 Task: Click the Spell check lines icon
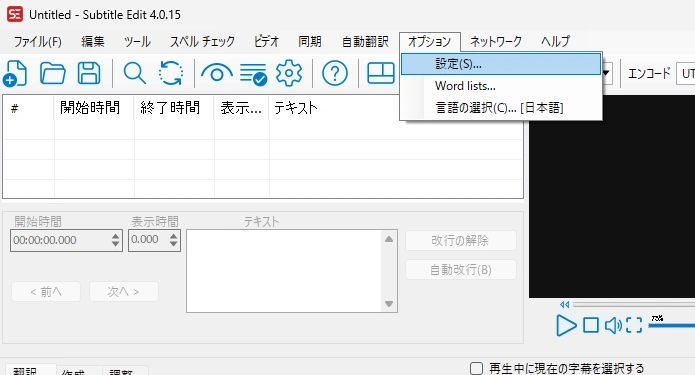[253, 74]
